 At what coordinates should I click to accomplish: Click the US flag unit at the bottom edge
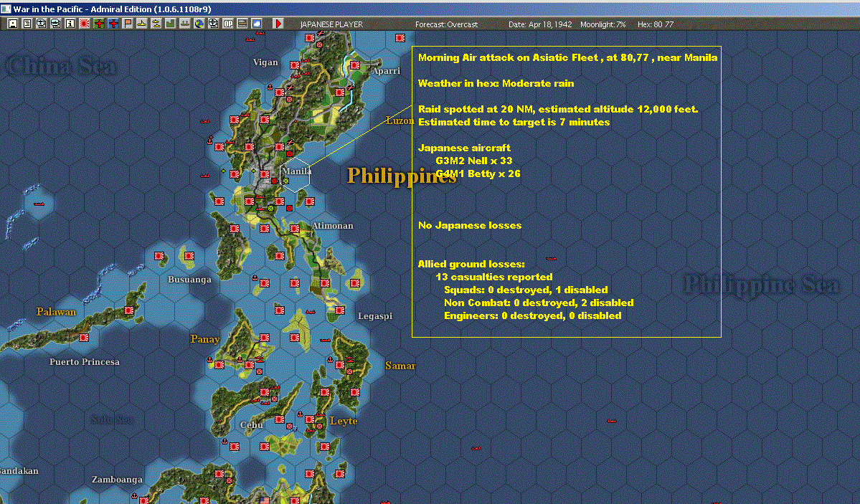click(265, 500)
